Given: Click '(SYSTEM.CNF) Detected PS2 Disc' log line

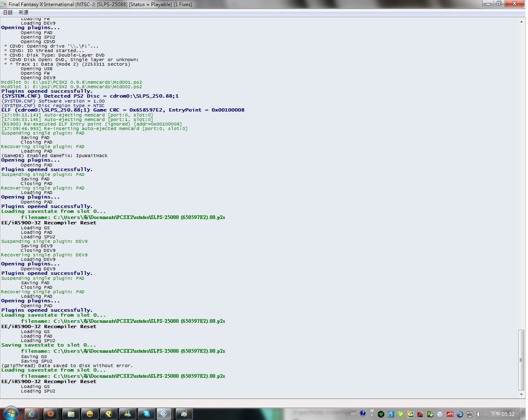Looking at the screenshot, I should pos(90,96).
